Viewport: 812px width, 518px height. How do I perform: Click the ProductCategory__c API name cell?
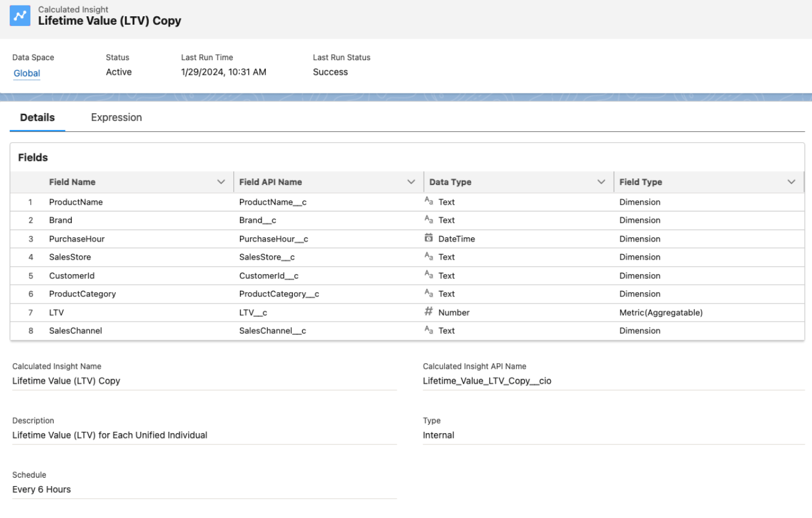[279, 293]
